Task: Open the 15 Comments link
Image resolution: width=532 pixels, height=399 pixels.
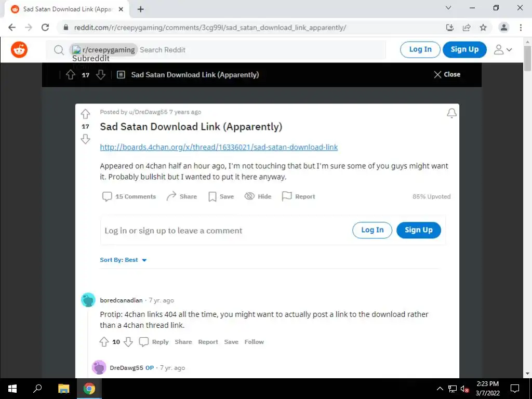Action: (x=129, y=196)
